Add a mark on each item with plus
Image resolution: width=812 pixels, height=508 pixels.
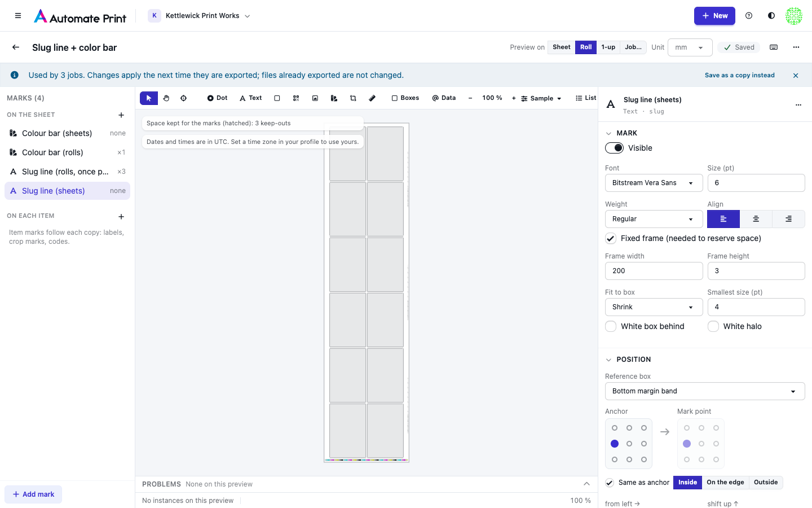pos(121,217)
